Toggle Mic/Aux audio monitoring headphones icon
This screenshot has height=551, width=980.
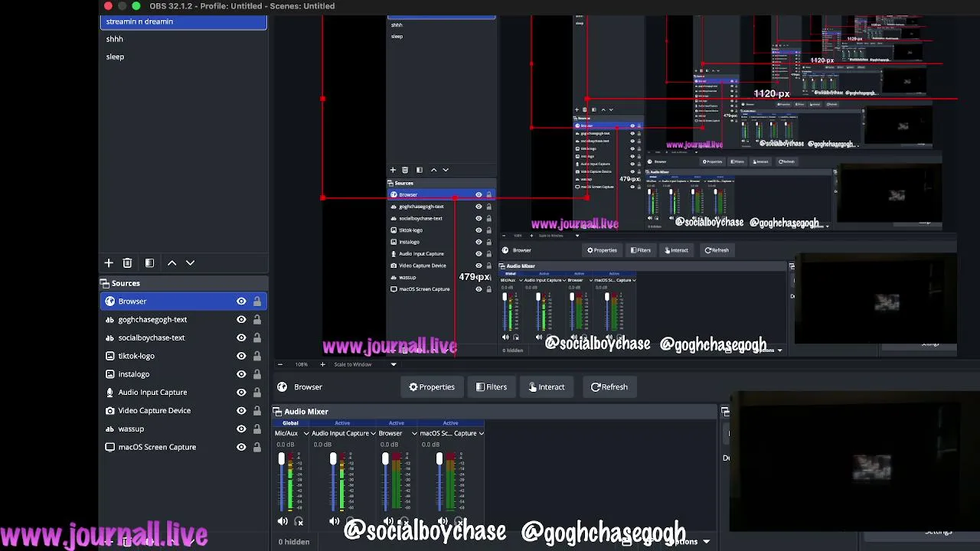[299, 521]
